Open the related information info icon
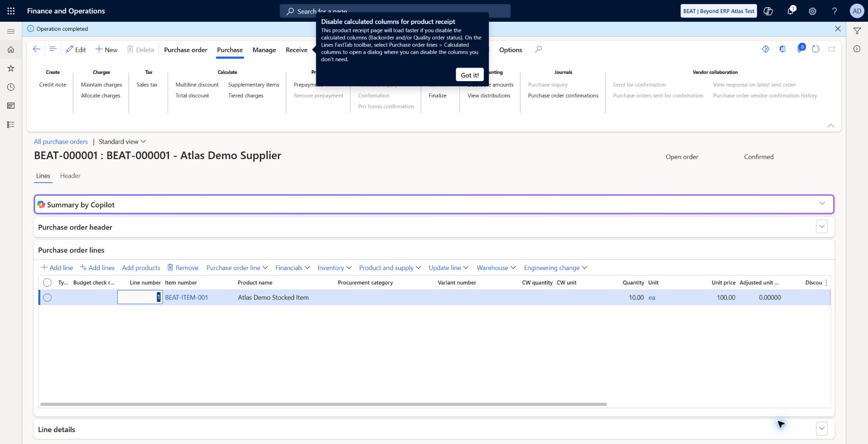Image resolution: width=868 pixels, height=444 pixels. pyautogui.click(x=857, y=49)
